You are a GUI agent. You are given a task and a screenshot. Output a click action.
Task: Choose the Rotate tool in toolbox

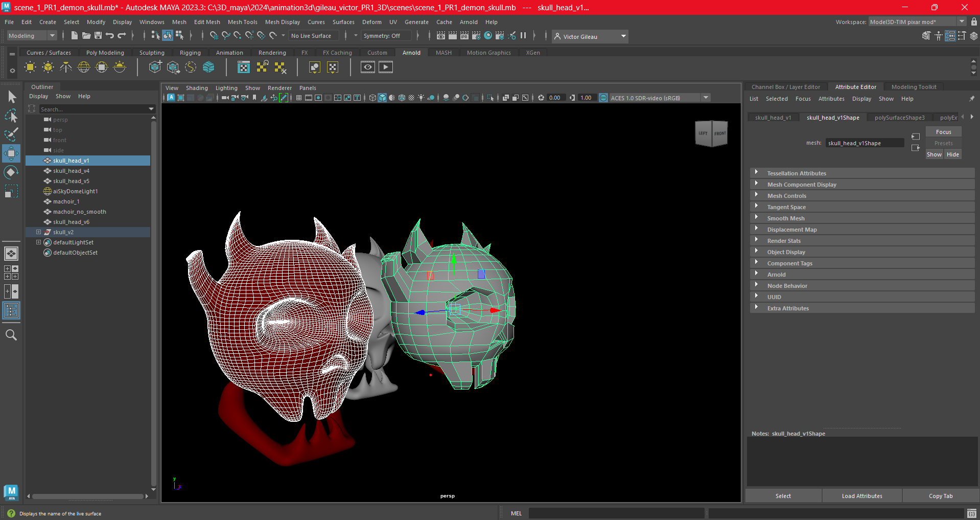pyautogui.click(x=11, y=172)
